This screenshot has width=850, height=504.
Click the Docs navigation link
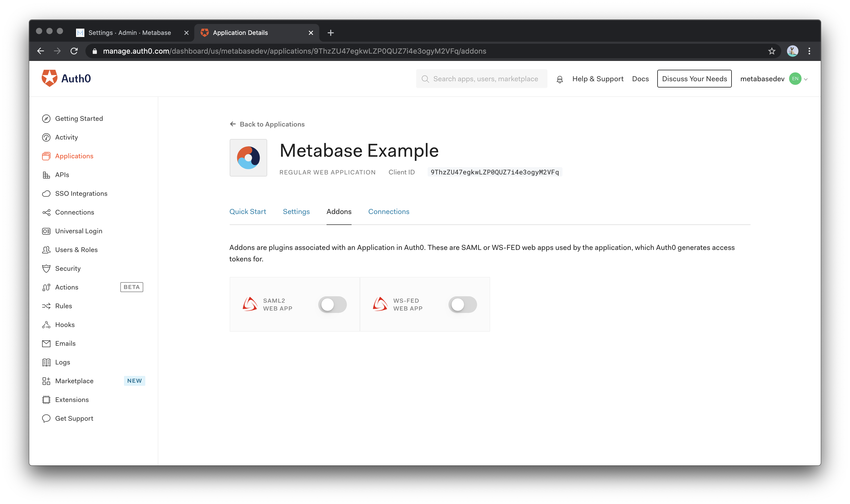(641, 79)
